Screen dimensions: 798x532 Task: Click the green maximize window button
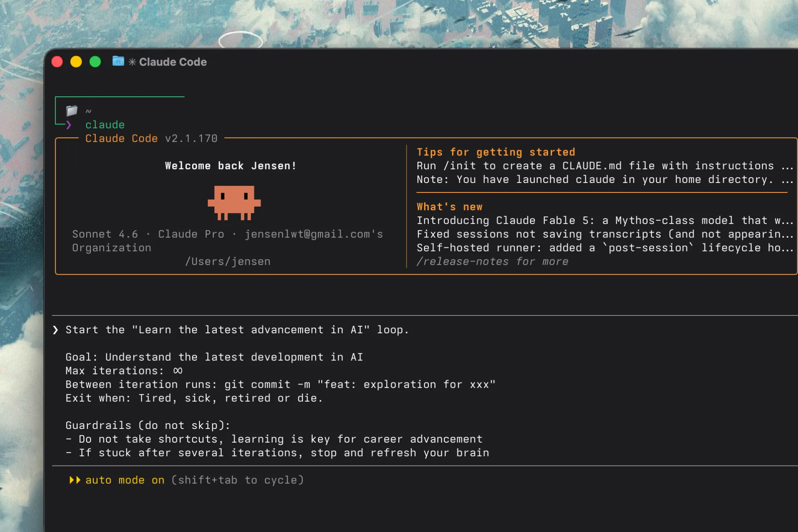point(95,62)
